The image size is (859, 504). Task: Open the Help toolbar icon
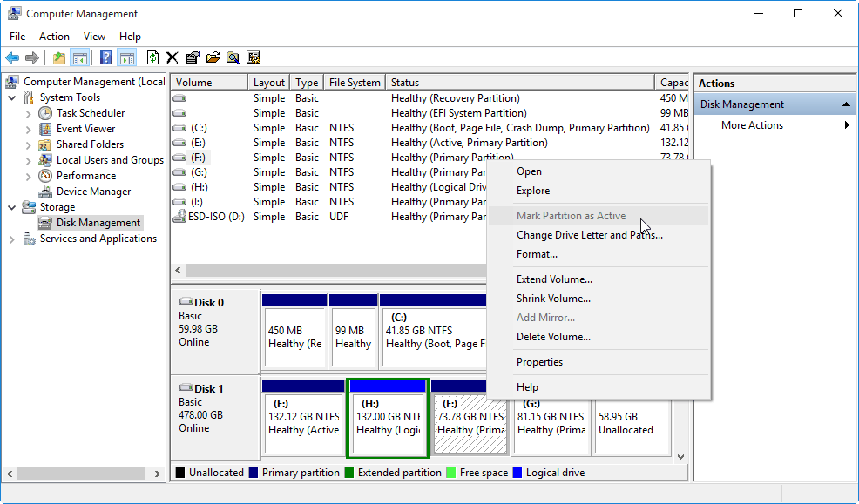pyautogui.click(x=106, y=57)
